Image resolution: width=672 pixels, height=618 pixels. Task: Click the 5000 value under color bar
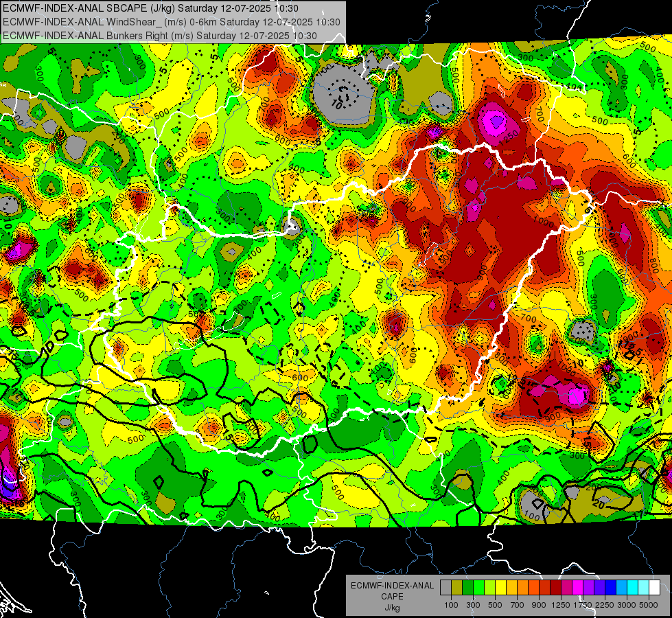point(649,605)
